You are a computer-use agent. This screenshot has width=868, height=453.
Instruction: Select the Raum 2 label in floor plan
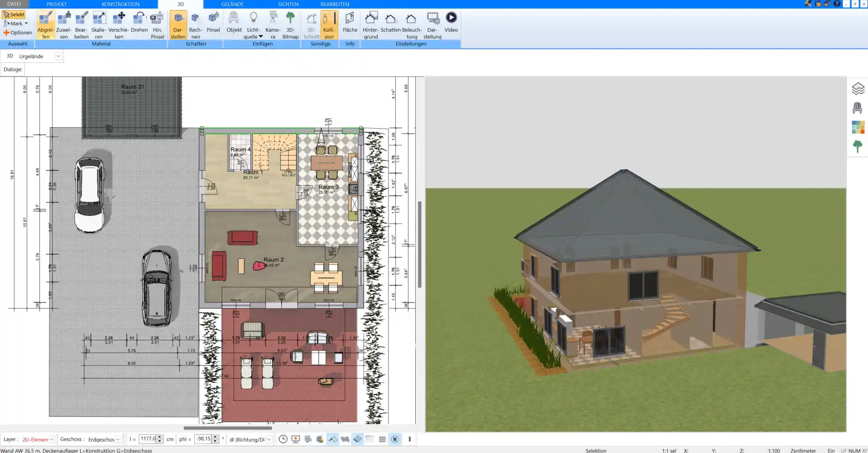(273, 260)
